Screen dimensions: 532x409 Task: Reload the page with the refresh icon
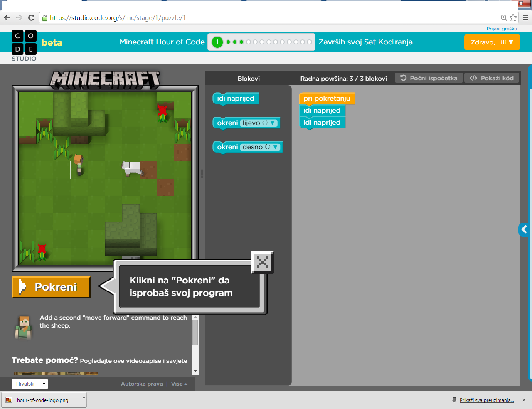[x=31, y=17]
